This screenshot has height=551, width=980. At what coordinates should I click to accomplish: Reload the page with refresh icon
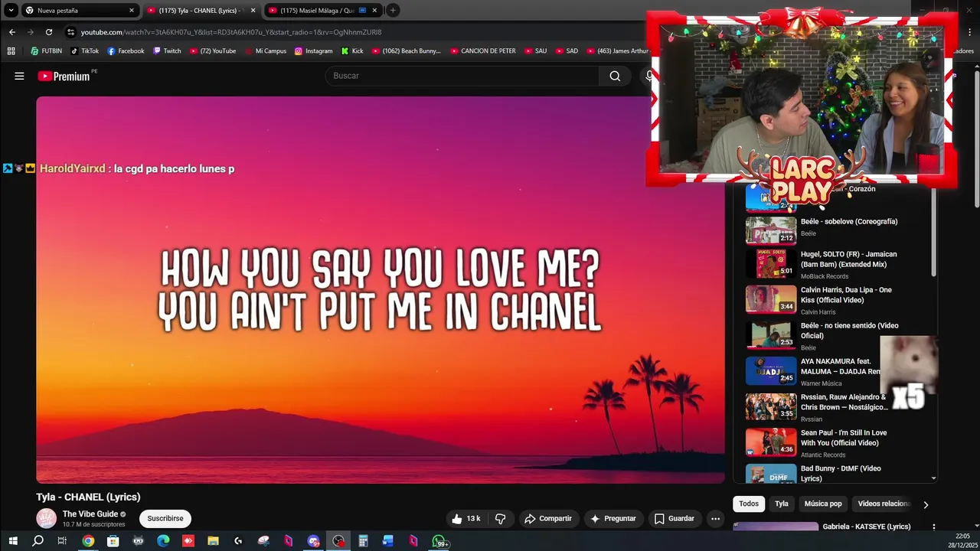49,32
